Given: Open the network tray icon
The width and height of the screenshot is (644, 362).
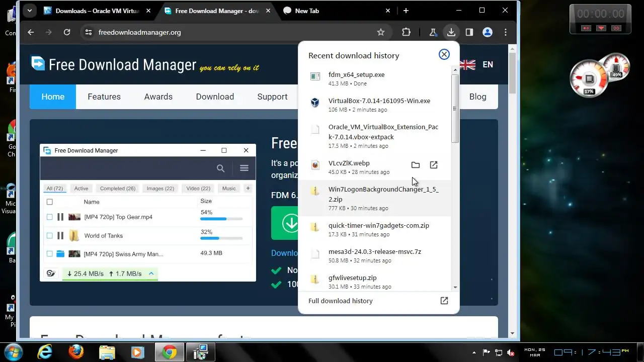Looking at the screenshot, I should pyautogui.click(x=499, y=352).
